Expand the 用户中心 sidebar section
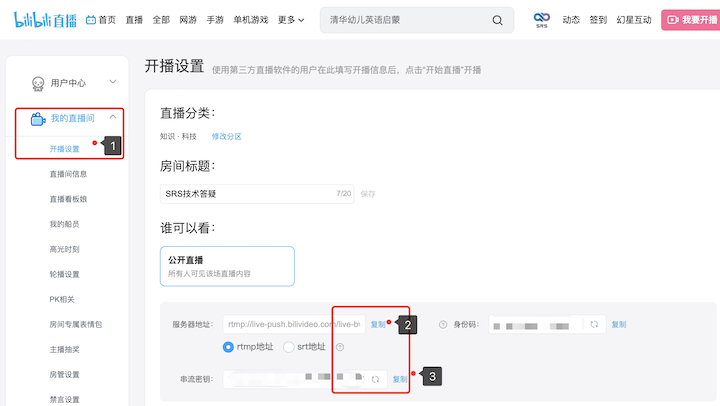The height and width of the screenshot is (406, 720). 112,83
